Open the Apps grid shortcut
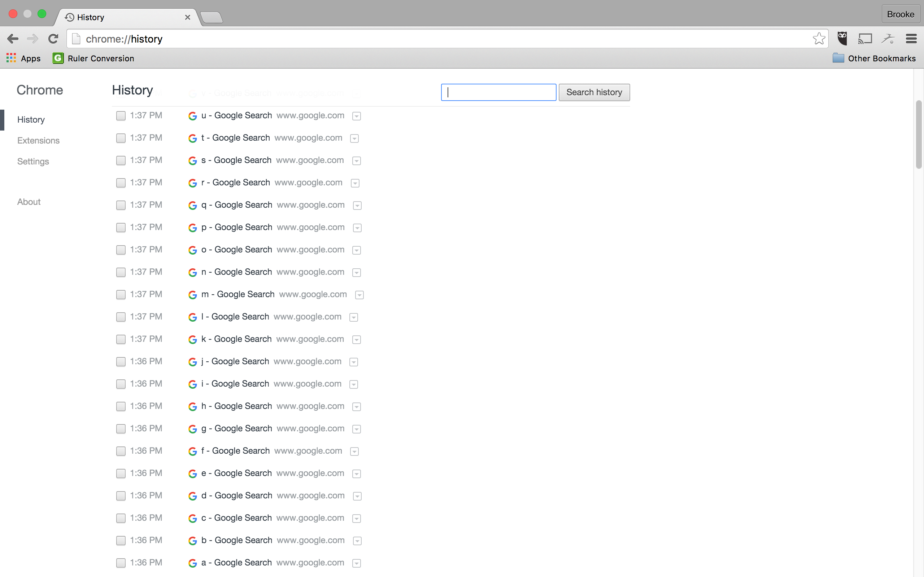Viewport: 924px width, 577px height. point(12,58)
